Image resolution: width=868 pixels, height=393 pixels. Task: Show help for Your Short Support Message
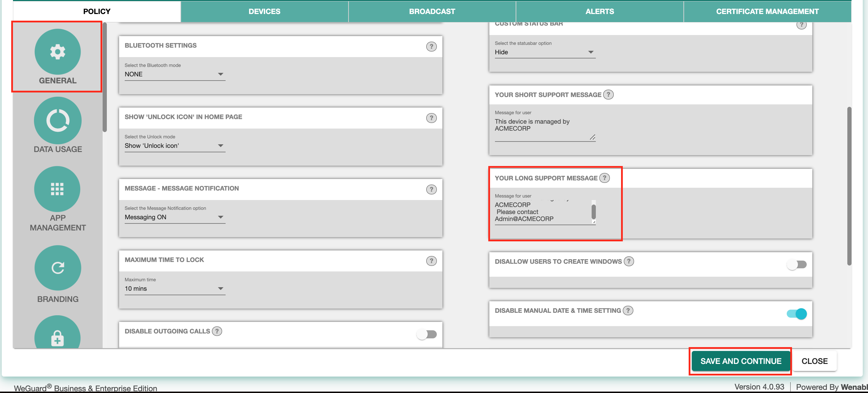point(608,95)
